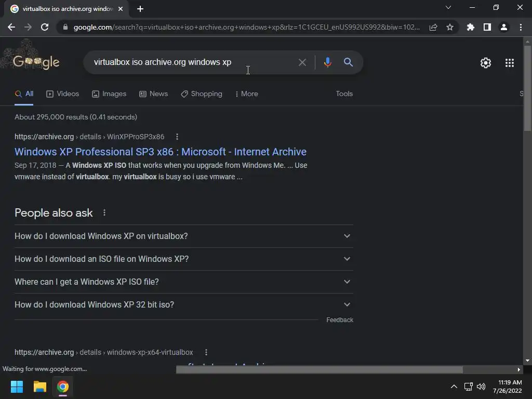Switch to the News tab
The image size is (532, 399).
(x=154, y=94)
